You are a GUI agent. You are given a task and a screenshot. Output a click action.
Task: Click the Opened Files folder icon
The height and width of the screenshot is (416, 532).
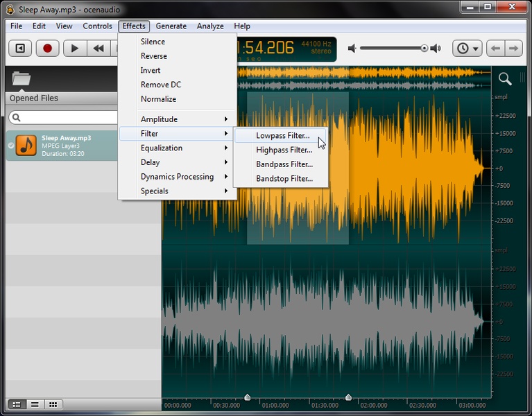(x=22, y=78)
